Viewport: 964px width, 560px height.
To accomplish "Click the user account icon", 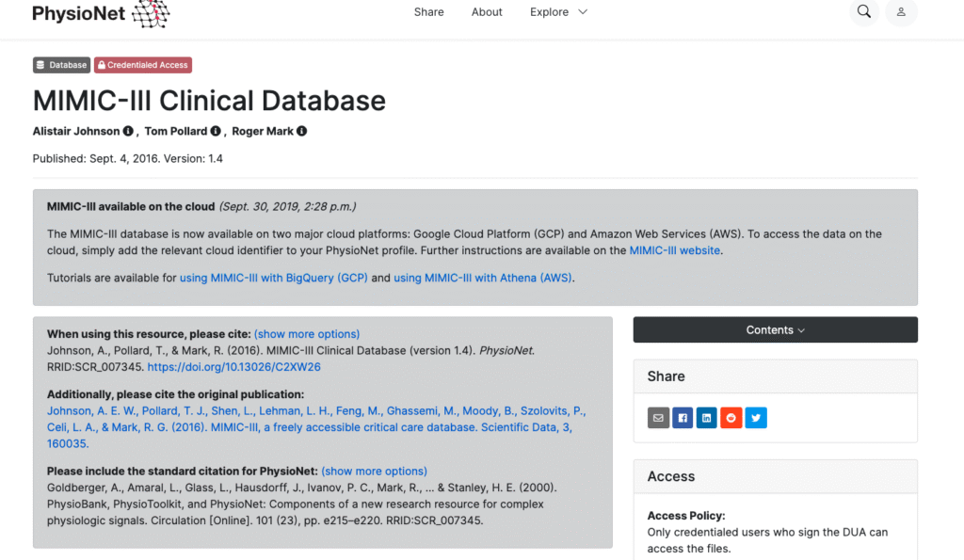I will [901, 12].
